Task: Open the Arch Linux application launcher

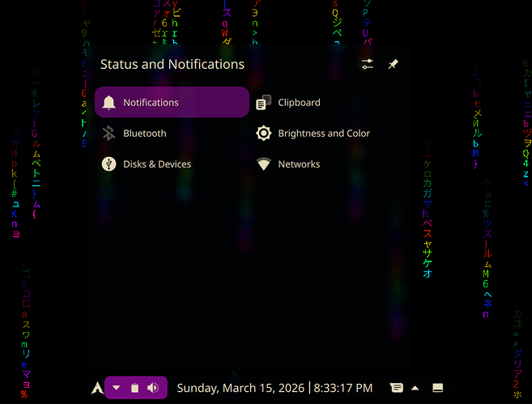Action: click(97, 389)
